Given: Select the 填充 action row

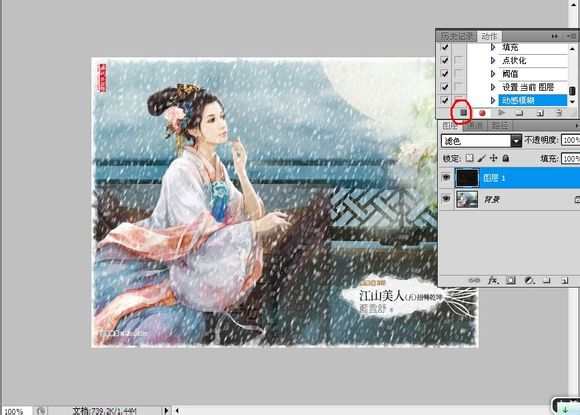Looking at the screenshot, I should 532,47.
